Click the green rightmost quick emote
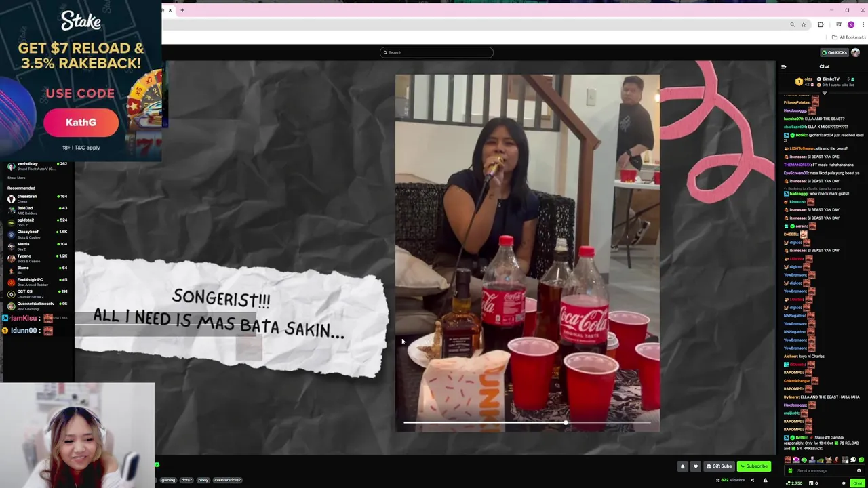 861,460
